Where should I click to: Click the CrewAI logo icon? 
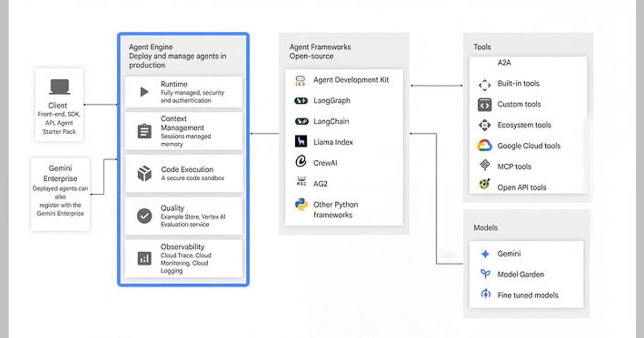point(301,162)
